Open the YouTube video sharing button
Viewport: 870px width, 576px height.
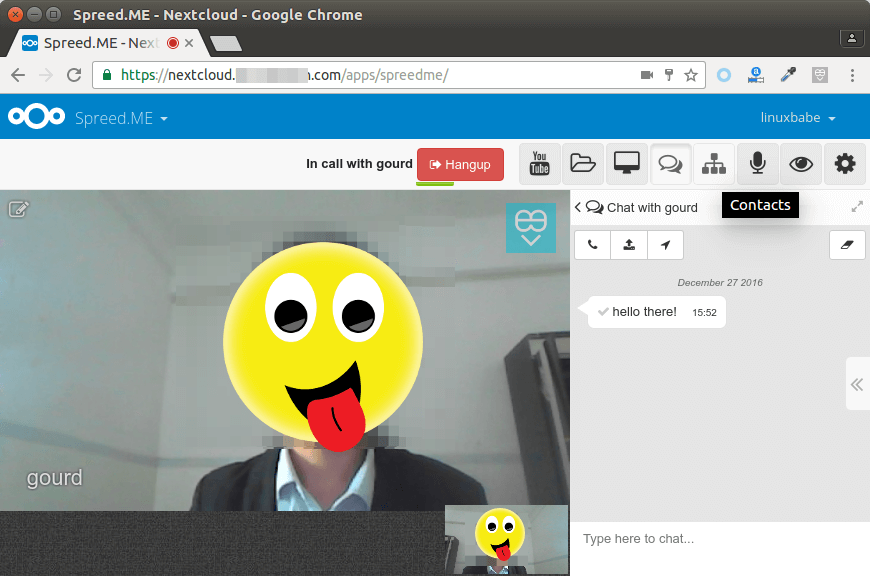coord(540,164)
